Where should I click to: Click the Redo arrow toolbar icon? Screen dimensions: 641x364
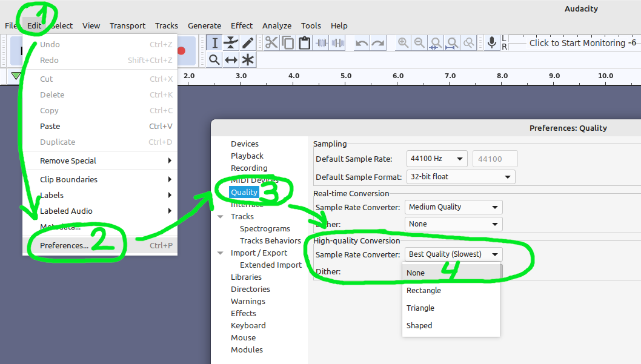click(378, 43)
